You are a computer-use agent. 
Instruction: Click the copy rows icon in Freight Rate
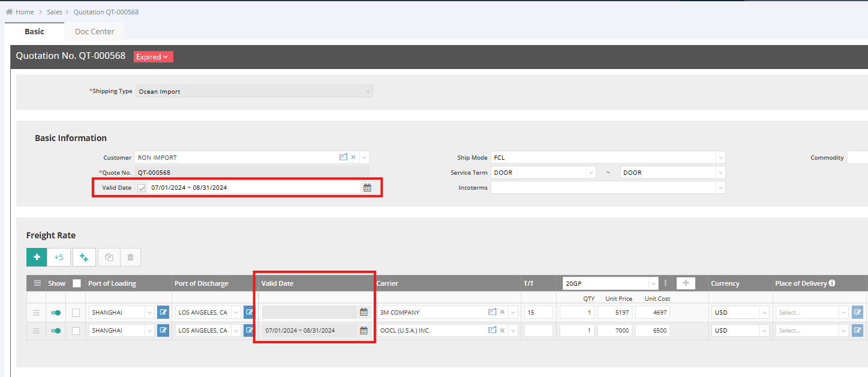tap(109, 257)
